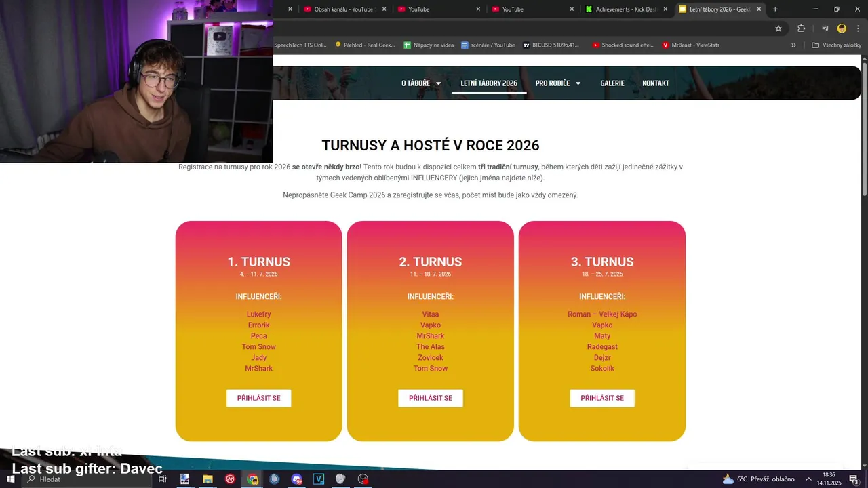
Task: Click PŘIHLÁSIT SE for 2. Turnus
Action: pyautogui.click(x=431, y=398)
